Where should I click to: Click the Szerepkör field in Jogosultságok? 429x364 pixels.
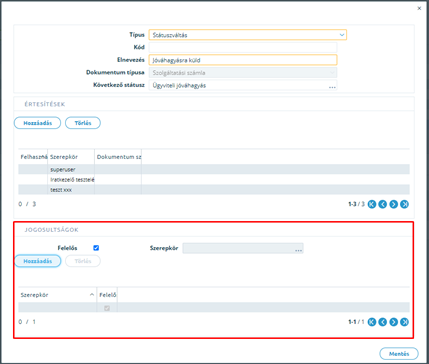tap(243, 248)
